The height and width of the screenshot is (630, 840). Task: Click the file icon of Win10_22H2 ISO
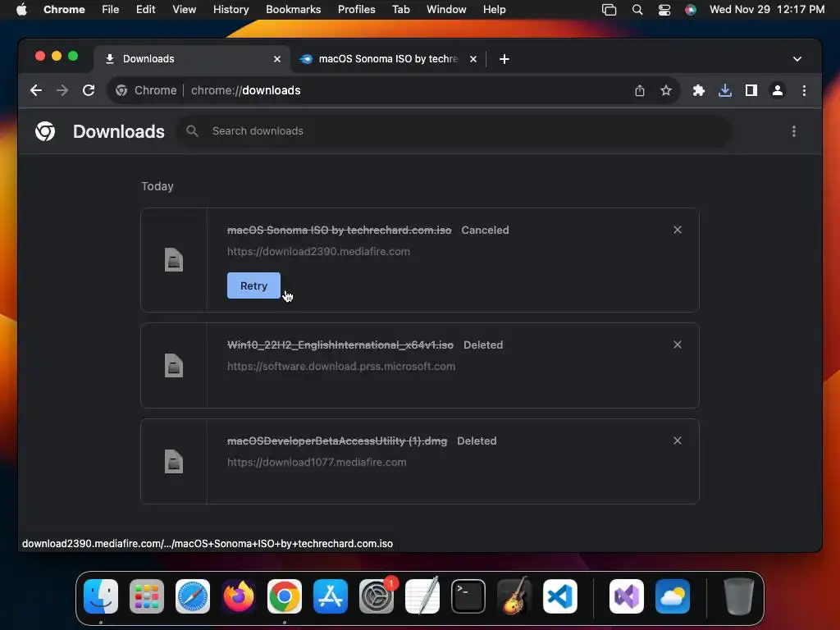pyautogui.click(x=174, y=365)
